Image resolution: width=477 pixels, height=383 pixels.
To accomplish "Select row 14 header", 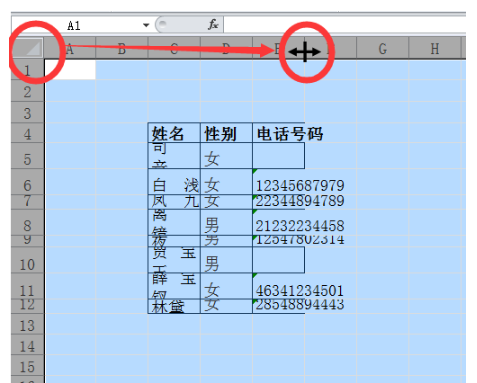I will 28,345.
